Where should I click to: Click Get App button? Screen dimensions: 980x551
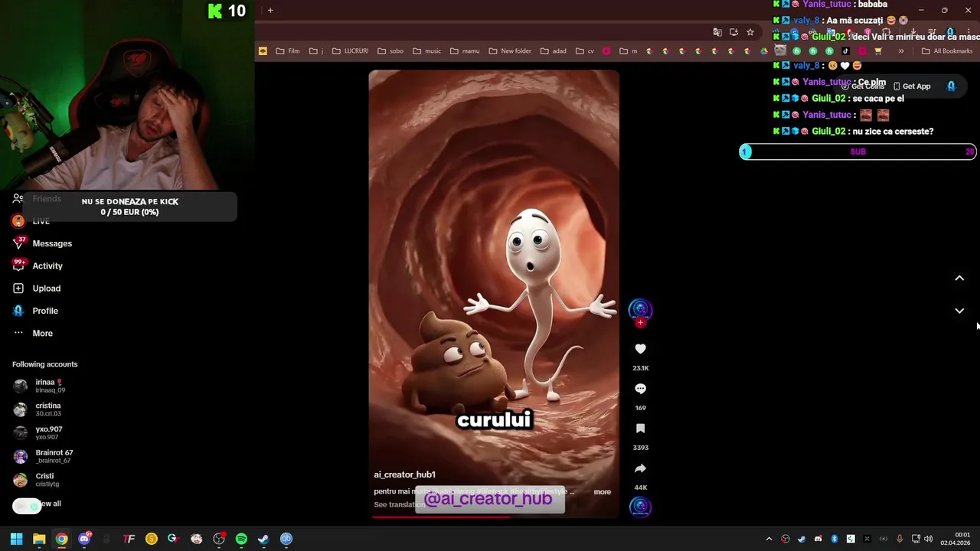[x=911, y=86]
